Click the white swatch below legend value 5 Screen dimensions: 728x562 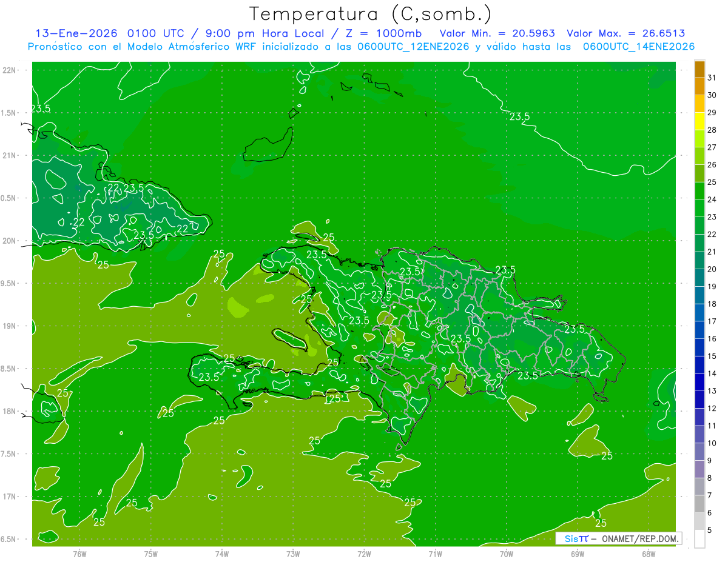click(x=700, y=539)
